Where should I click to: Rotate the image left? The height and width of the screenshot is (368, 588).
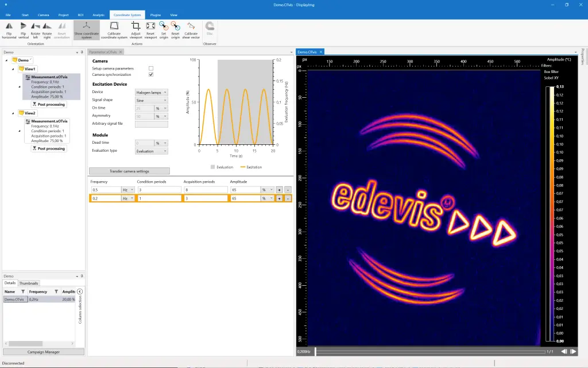point(35,30)
